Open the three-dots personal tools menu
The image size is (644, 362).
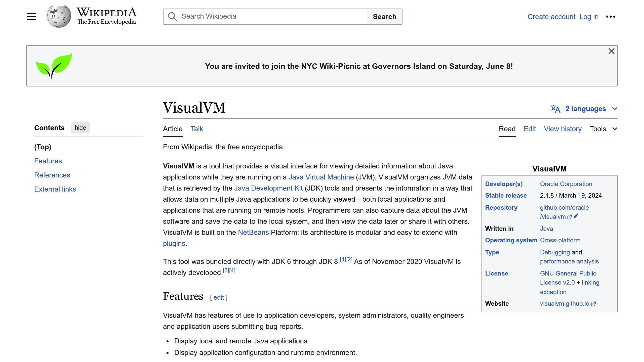[611, 17]
